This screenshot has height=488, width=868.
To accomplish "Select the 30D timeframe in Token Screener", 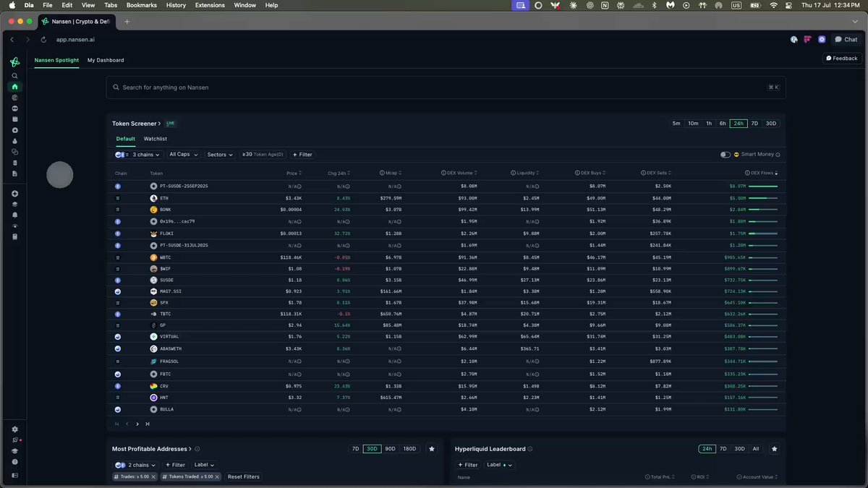I will pyautogui.click(x=771, y=124).
